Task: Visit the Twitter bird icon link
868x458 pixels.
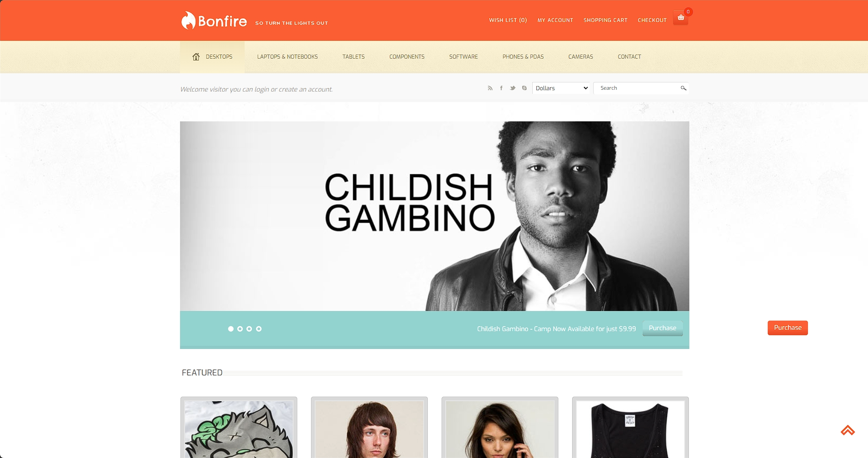Action: pyautogui.click(x=513, y=88)
